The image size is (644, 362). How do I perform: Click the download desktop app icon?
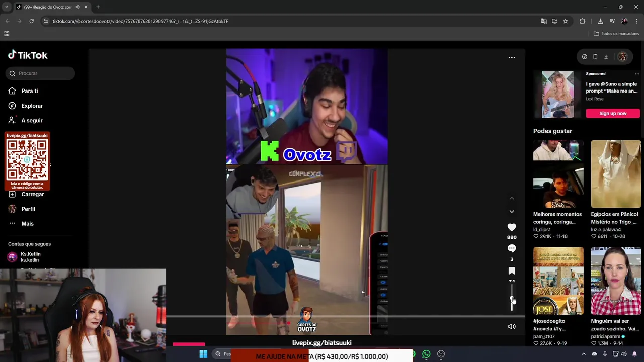606,57
